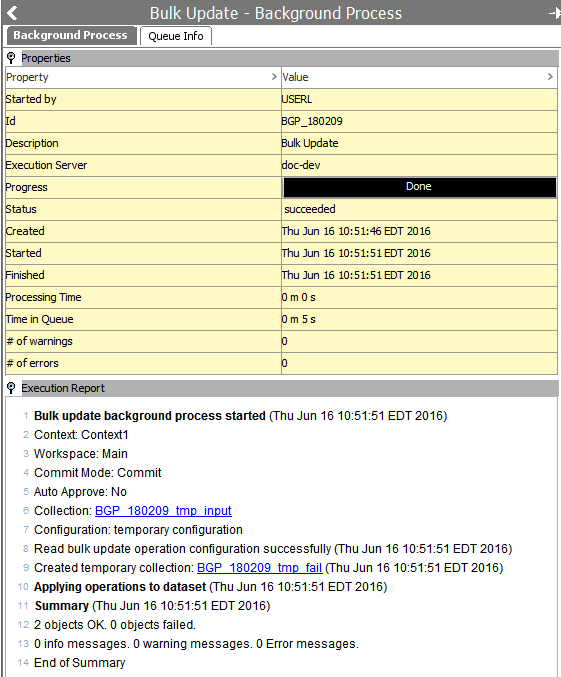Click the Status property cell

143,209
